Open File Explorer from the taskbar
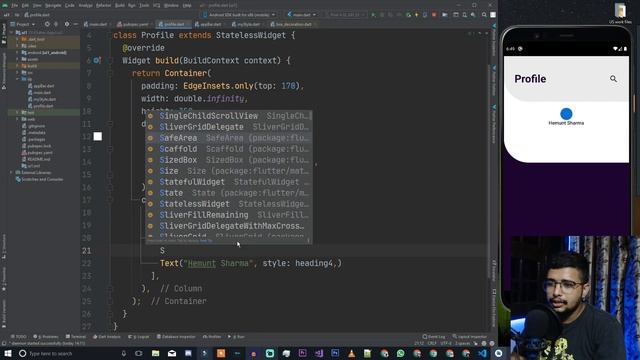The height and width of the screenshot is (360, 640). 156,353
